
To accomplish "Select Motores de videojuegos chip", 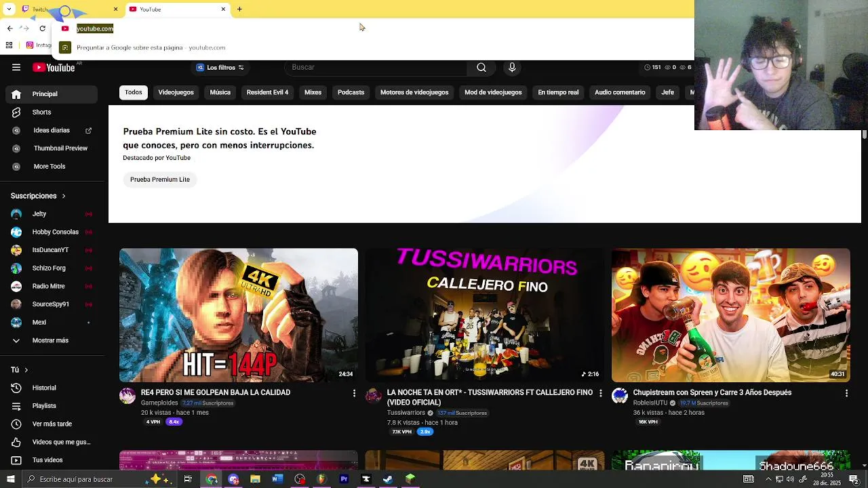I will (x=414, y=92).
